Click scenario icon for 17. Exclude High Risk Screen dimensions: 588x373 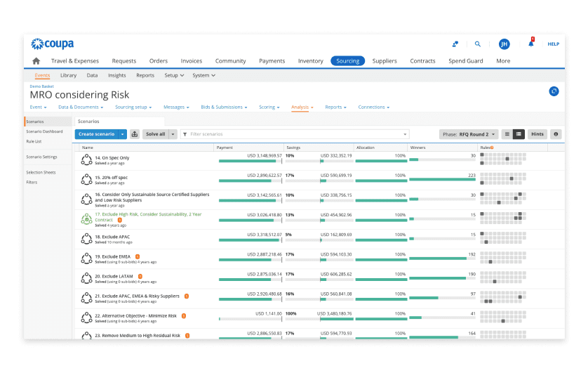click(87, 219)
